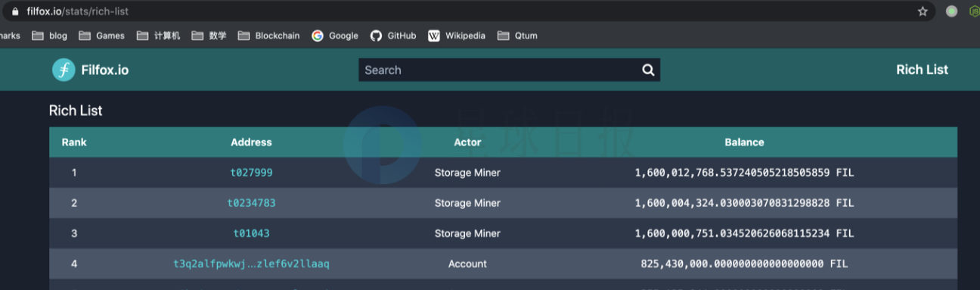This screenshot has width=980, height=290.
Task: Open address t027999
Action: [x=251, y=173]
